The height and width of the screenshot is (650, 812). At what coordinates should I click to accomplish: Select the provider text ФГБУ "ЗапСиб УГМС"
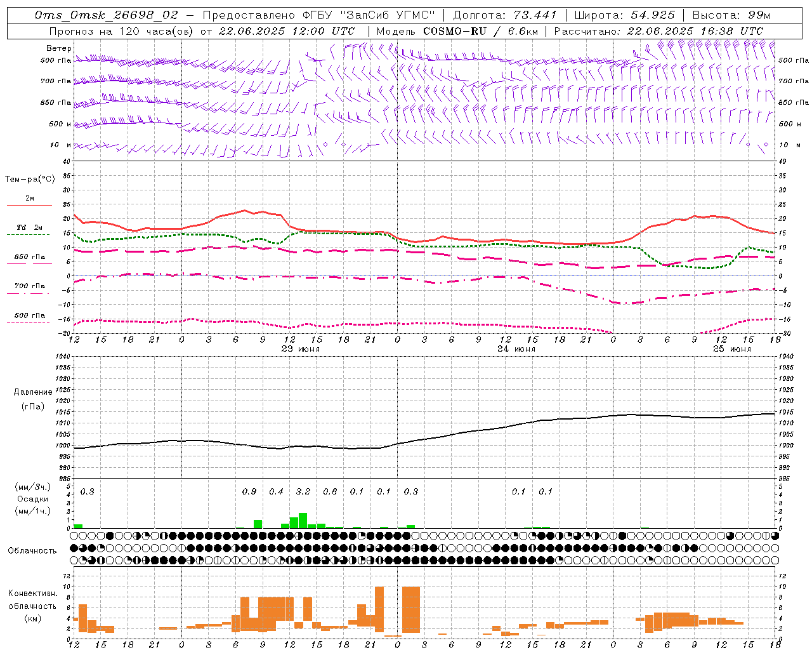(x=368, y=15)
